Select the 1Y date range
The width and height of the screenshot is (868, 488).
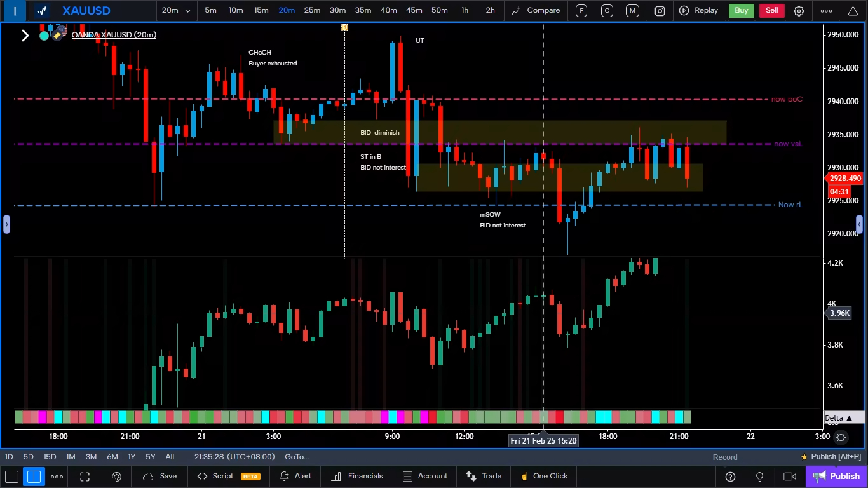[132, 457]
